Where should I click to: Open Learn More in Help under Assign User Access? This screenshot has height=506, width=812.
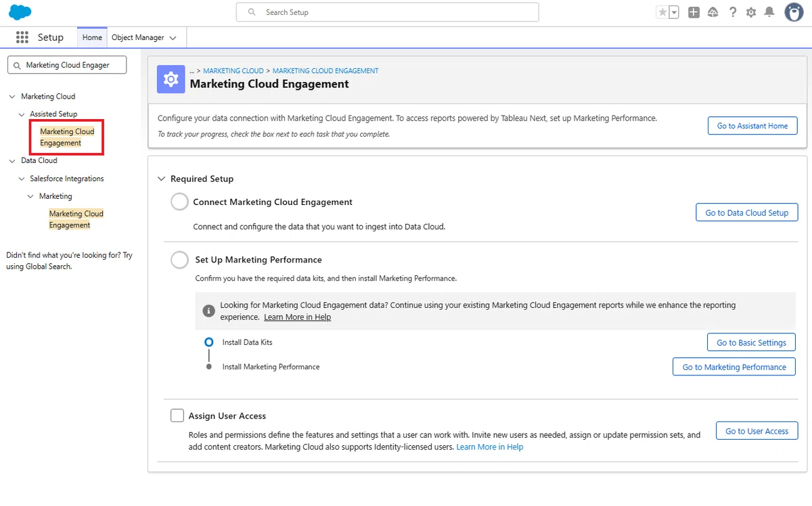(490, 446)
